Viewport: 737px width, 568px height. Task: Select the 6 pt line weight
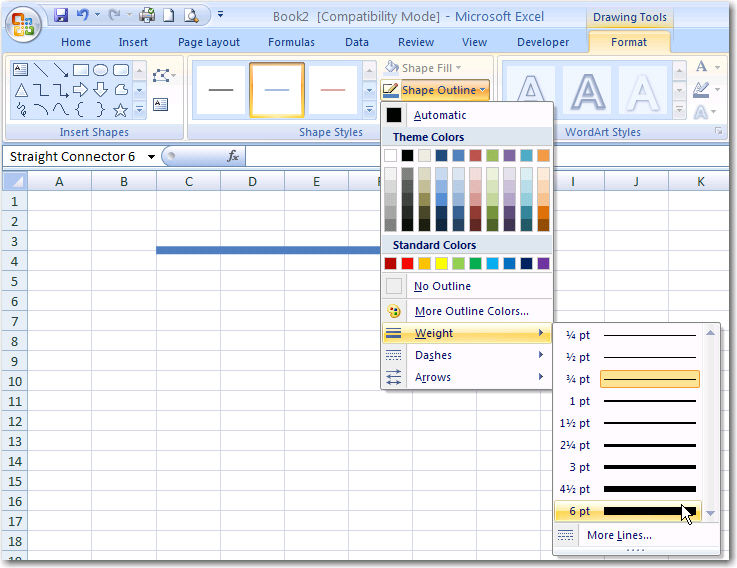click(628, 511)
